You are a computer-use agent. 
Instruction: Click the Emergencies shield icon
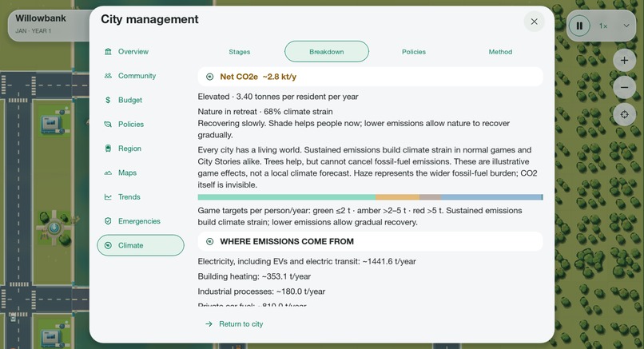coord(108,221)
